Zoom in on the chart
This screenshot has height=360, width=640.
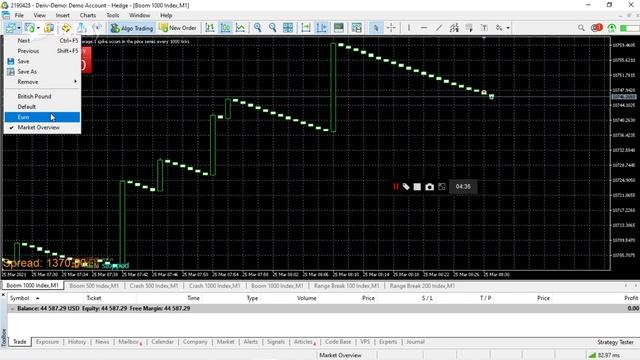pos(258,28)
